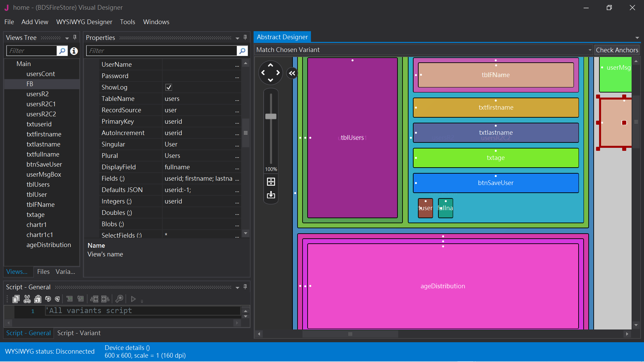Toggle the ShowLog checkbox

point(169,87)
